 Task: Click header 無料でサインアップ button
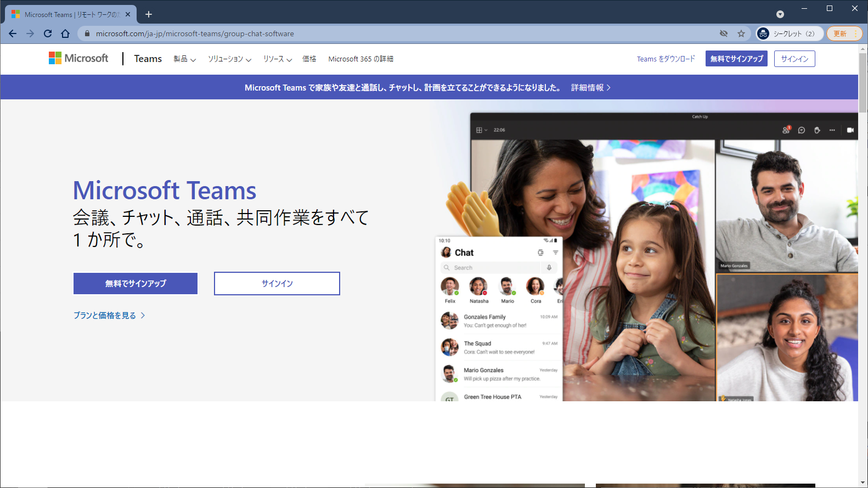pyautogui.click(x=736, y=59)
